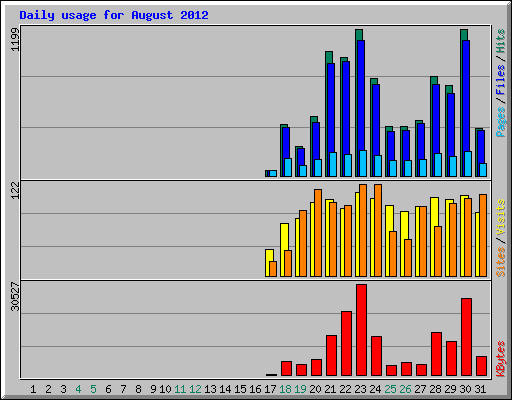Click day 11 on the date axis
The width and height of the screenshot is (512, 400).
pyautogui.click(x=180, y=389)
